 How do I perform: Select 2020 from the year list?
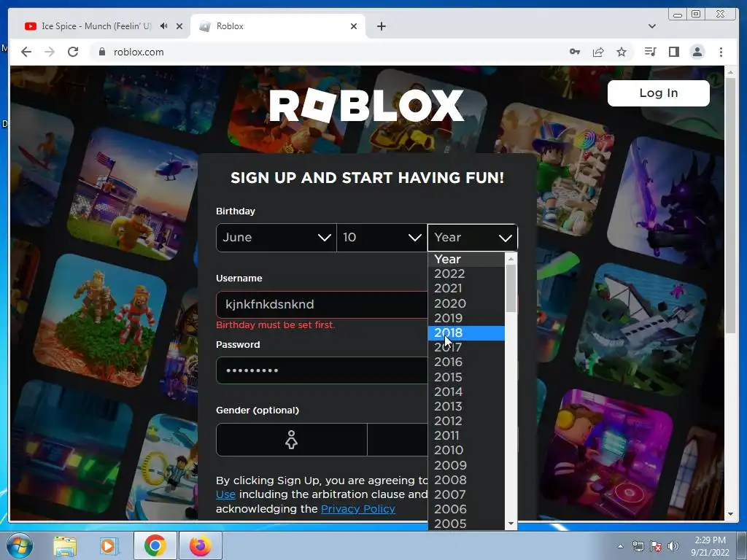pyautogui.click(x=466, y=303)
